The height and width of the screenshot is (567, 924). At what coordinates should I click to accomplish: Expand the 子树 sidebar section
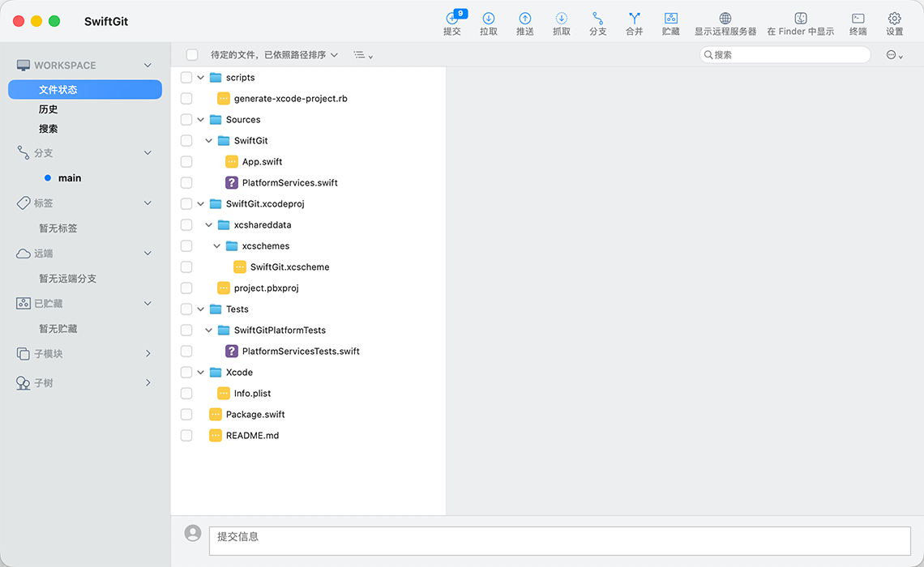click(148, 382)
